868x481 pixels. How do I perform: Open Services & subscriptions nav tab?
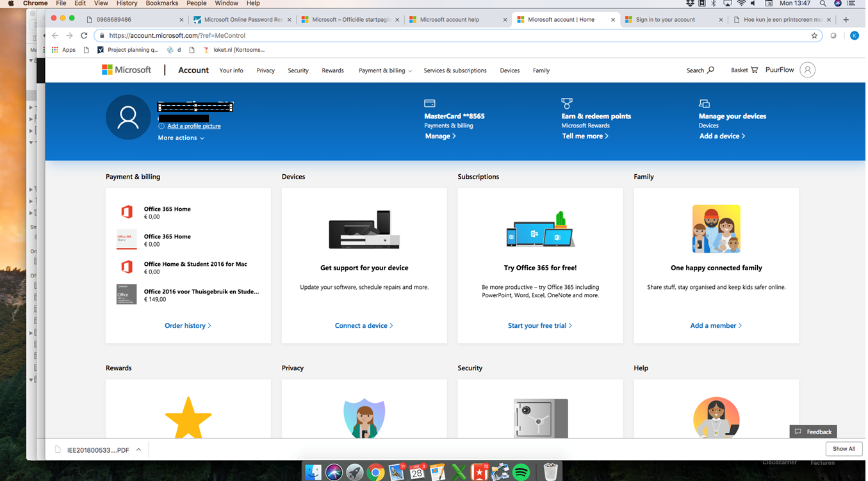455,70
